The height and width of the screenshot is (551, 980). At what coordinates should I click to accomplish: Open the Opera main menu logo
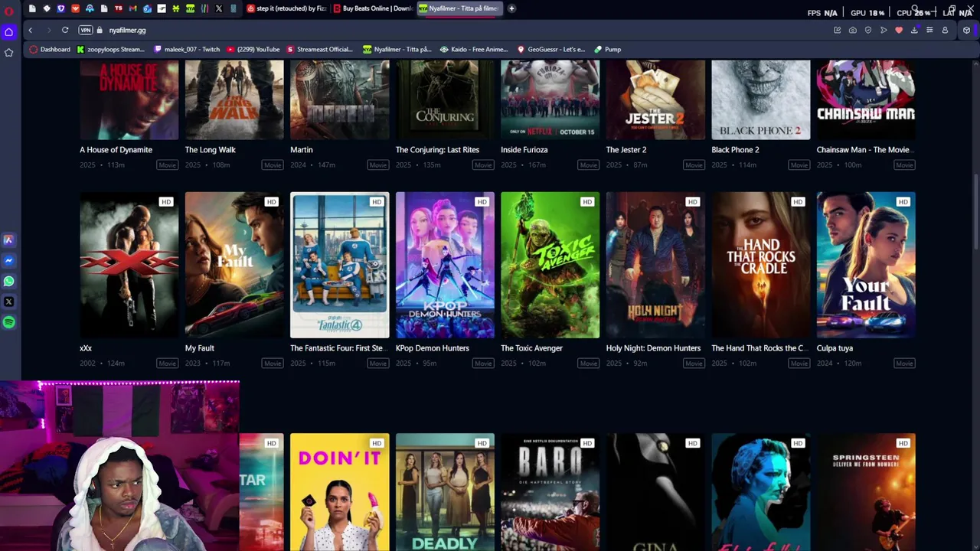click(9, 11)
